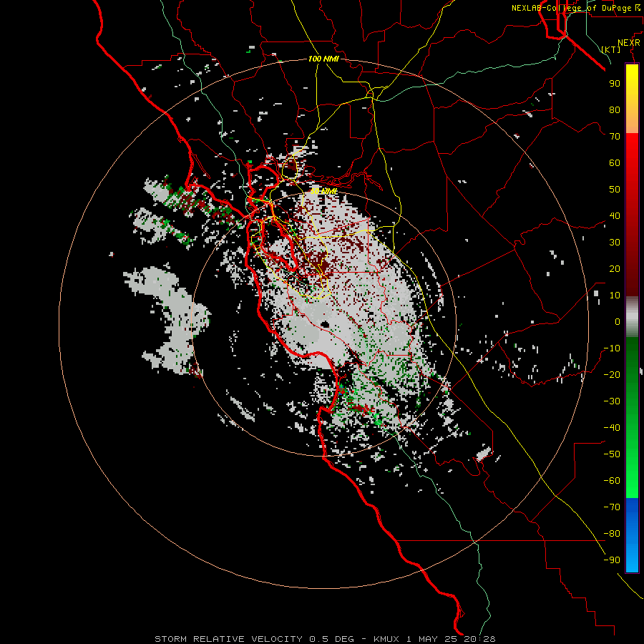The image size is (644, 644).
Task: Click the 20 value on velocity scale
Action: click(x=615, y=269)
